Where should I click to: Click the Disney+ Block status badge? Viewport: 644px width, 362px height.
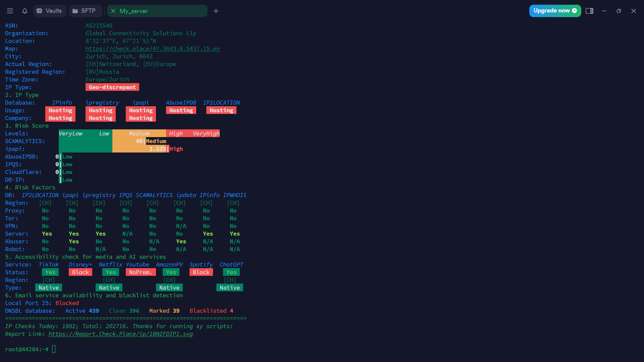80,272
